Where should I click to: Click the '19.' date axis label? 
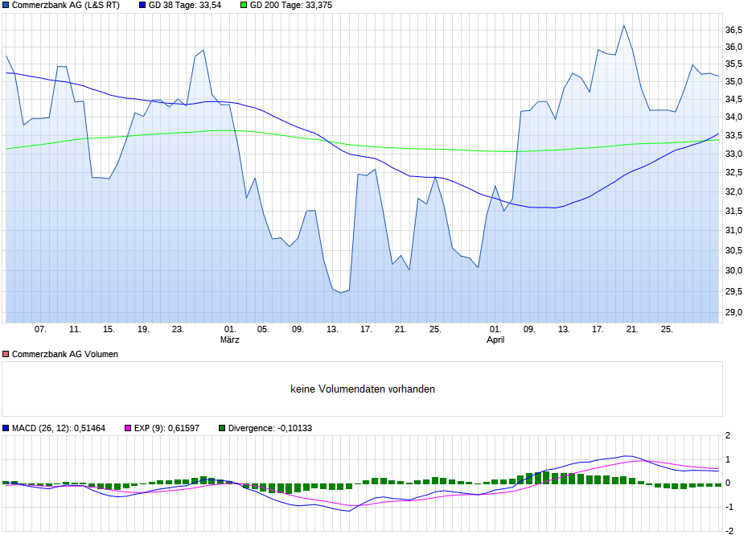[143, 329]
